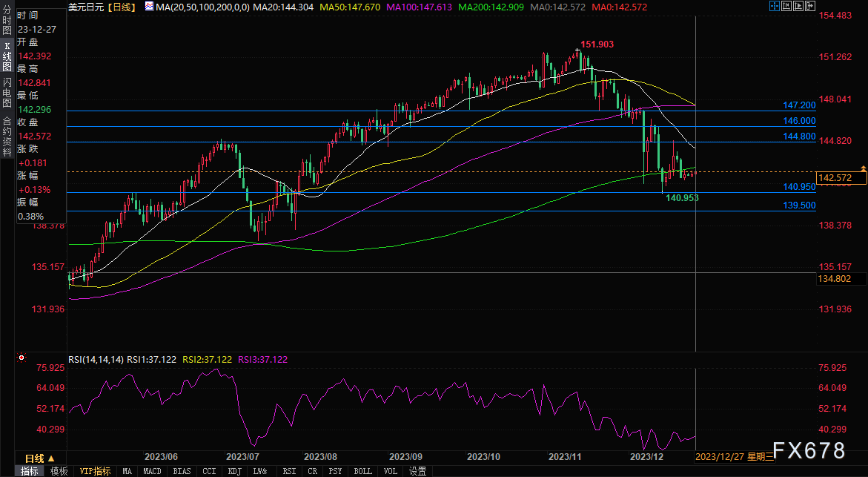Screen dimensions: 868x477
Task: Click the 涨幅 value +0.13%
Action: (34, 189)
